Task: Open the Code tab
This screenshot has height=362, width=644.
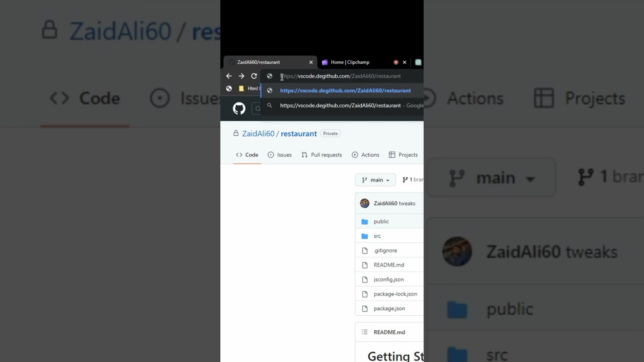Action: tap(247, 155)
